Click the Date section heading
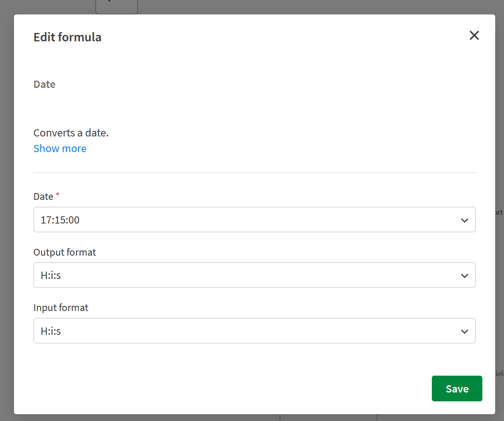Viewport: 504px width, 421px height. (x=44, y=84)
